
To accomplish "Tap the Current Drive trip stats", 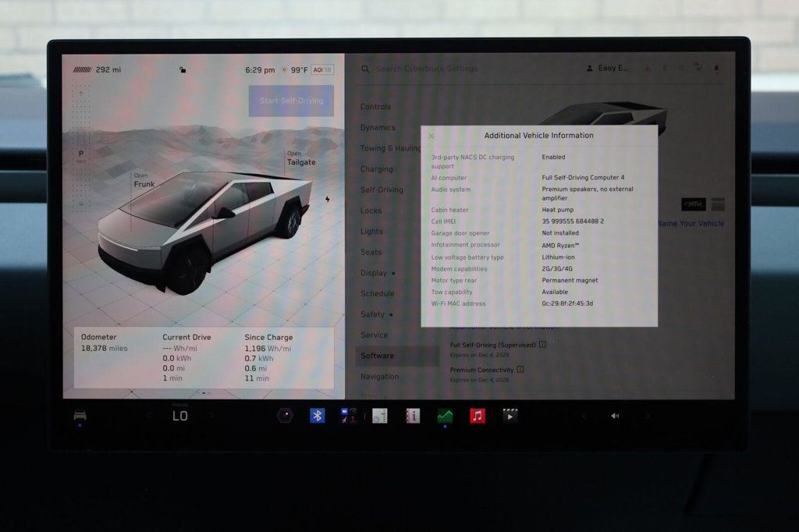I will pos(186,357).
